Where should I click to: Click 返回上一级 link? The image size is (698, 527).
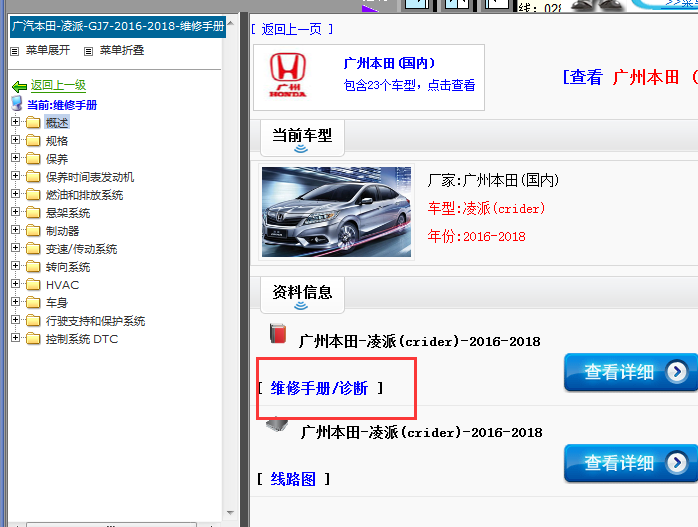coord(58,85)
